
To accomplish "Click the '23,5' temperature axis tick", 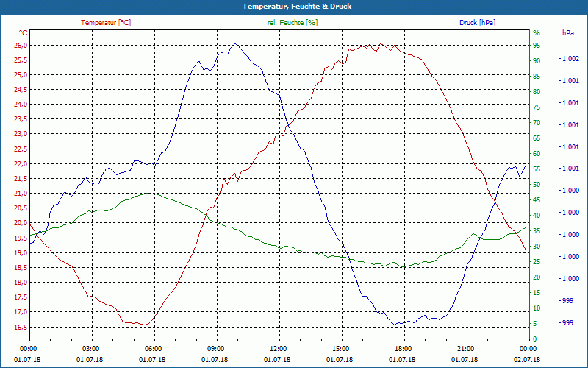I will [21, 119].
